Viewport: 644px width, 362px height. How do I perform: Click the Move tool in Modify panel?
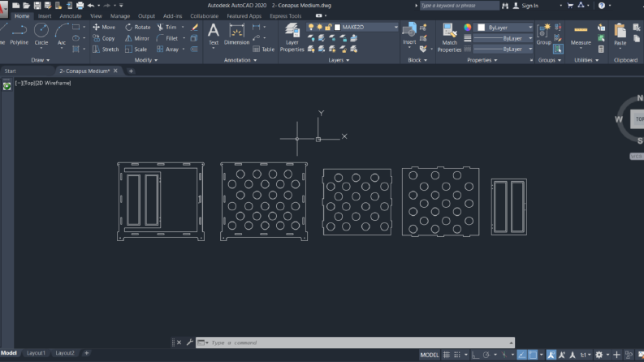(x=104, y=27)
